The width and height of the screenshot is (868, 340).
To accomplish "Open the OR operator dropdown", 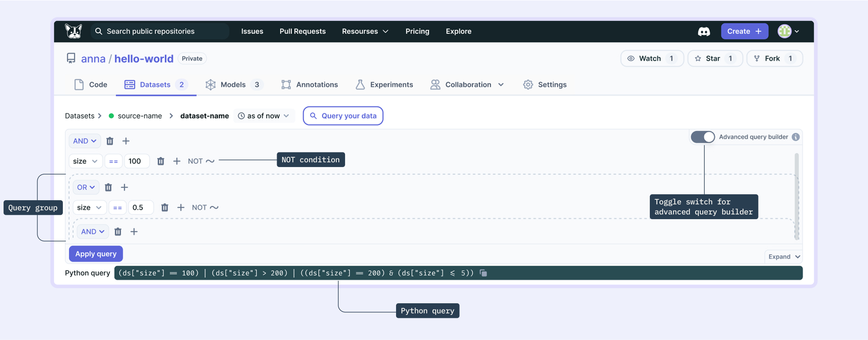I will pos(86,187).
